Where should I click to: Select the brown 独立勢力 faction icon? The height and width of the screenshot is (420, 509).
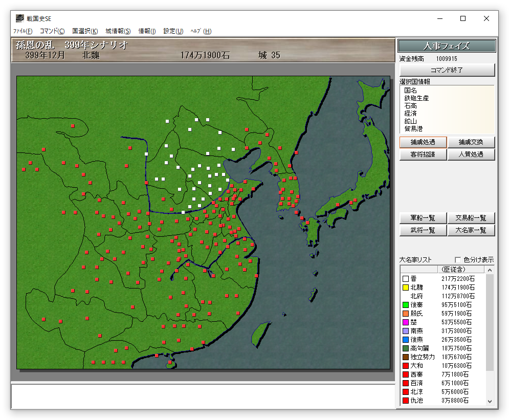[406, 357]
